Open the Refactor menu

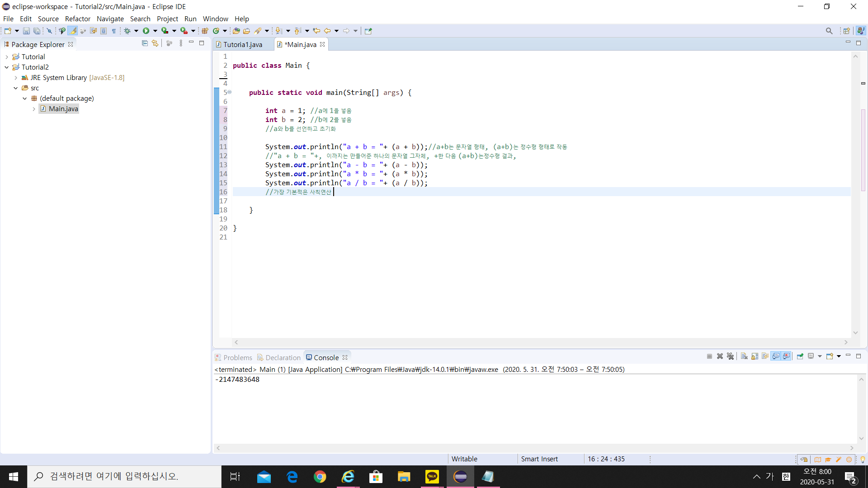point(77,19)
